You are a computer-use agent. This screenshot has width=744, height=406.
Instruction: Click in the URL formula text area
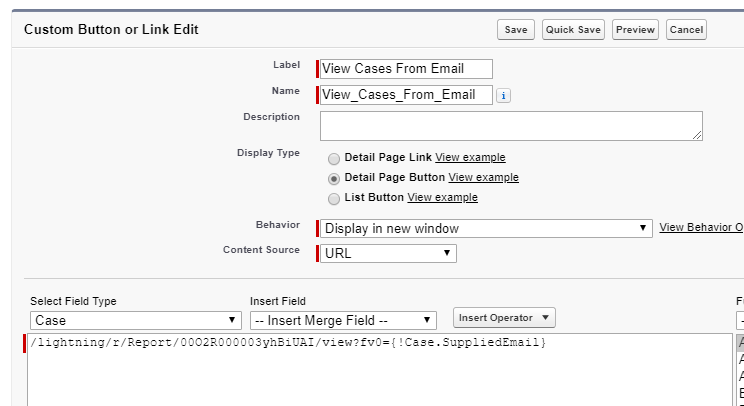click(378, 375)
